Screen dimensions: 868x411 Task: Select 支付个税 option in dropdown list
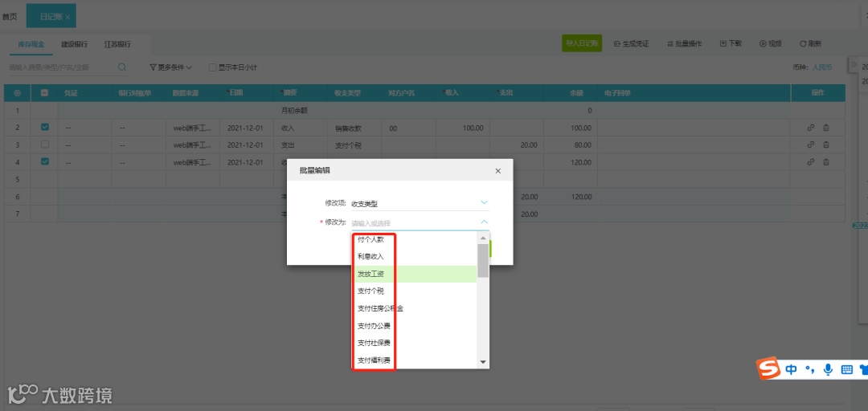(x=414, y=291)
